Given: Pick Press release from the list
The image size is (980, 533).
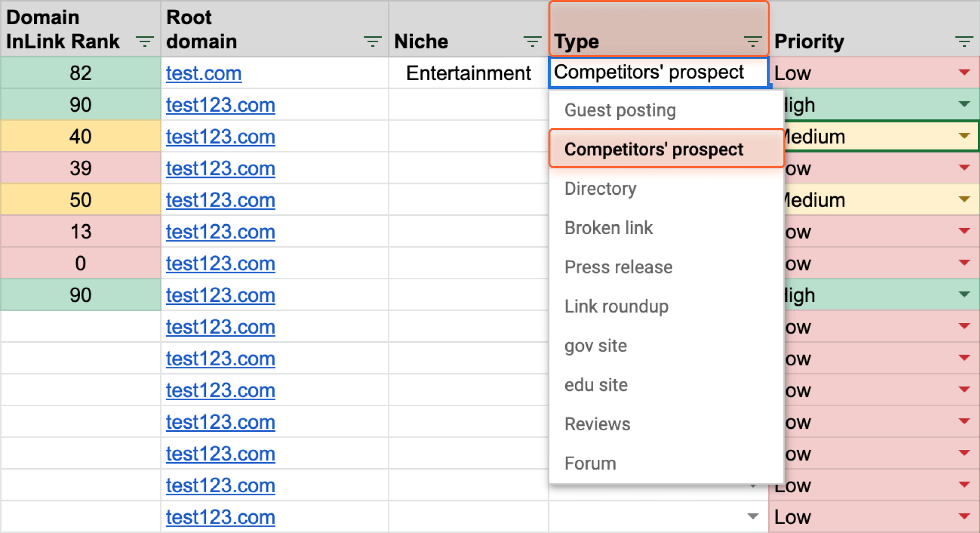Looking at the screenshot, I should tap(618, 267).
